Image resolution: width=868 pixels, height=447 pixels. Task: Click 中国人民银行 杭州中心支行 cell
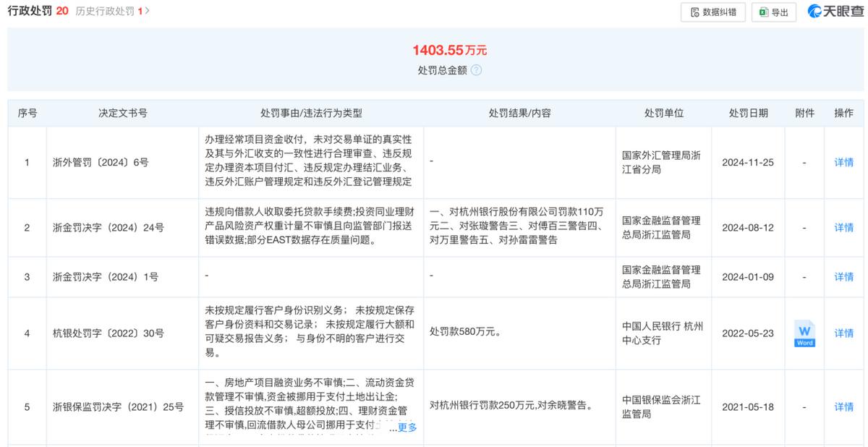663,333
